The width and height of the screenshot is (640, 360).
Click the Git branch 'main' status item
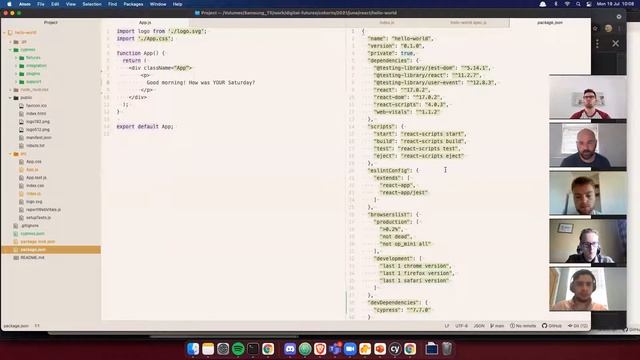click(497, 326)
